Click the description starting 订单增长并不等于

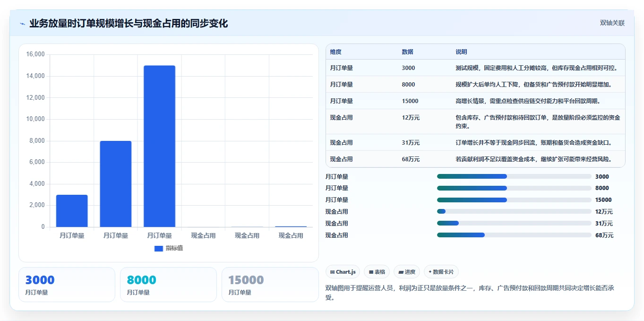click(533, 143)
